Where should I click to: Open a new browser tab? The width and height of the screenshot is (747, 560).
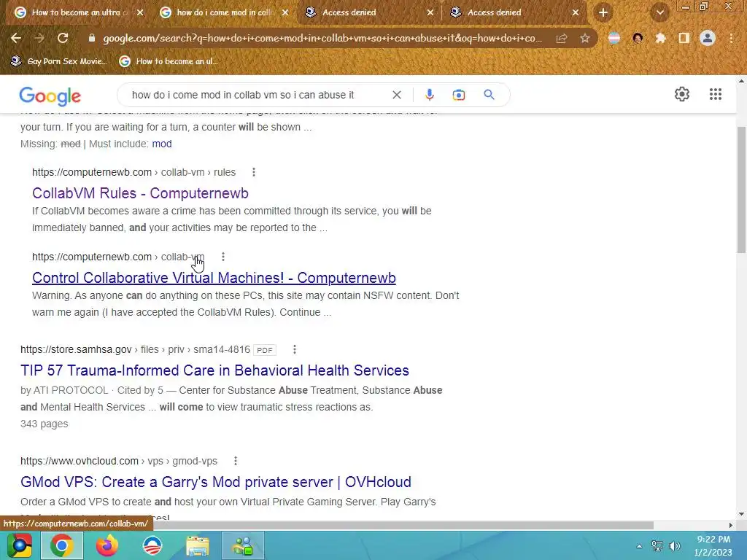click(x=603, y=12)
